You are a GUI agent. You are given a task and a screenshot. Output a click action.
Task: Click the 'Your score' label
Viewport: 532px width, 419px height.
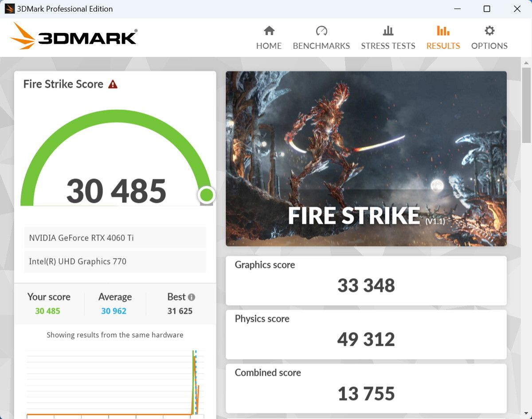49,297
